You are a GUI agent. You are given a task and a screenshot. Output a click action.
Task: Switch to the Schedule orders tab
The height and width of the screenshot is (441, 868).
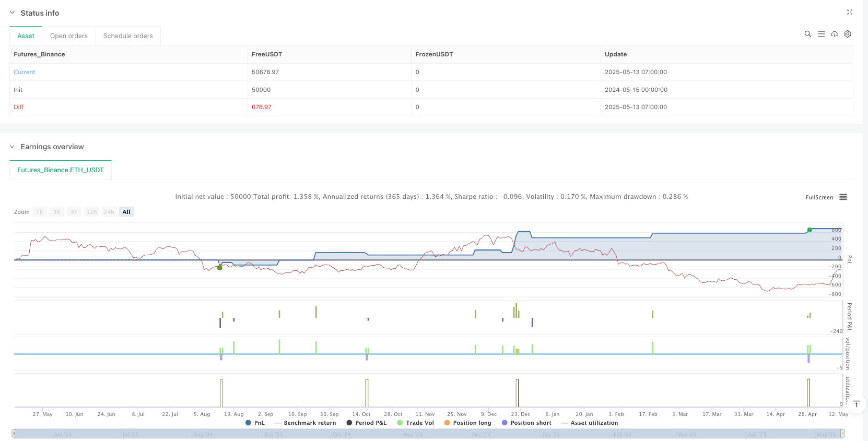(x=128, y=36)
